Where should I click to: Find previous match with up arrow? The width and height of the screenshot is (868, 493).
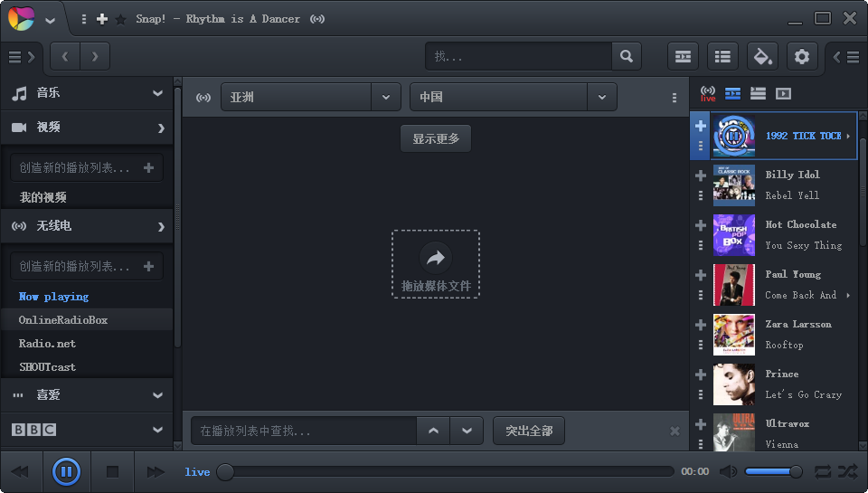[x=433, y=431]
